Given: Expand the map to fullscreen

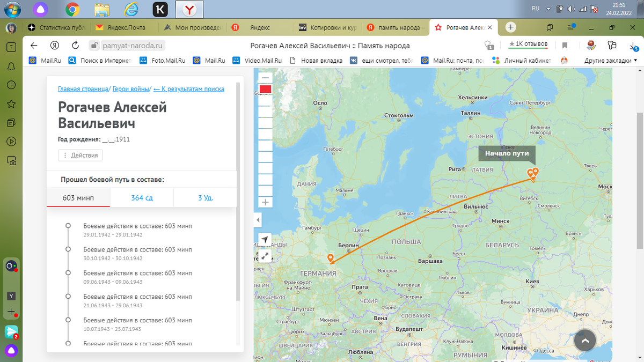Looking at the screenshot, I should click(265, 256).
